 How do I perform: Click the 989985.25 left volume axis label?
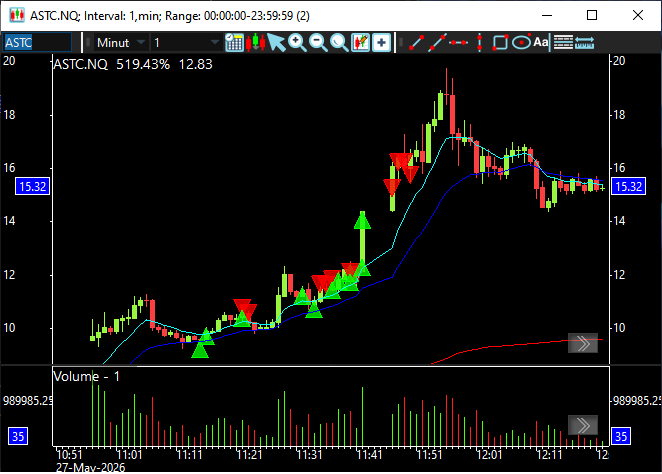point(27,400)
